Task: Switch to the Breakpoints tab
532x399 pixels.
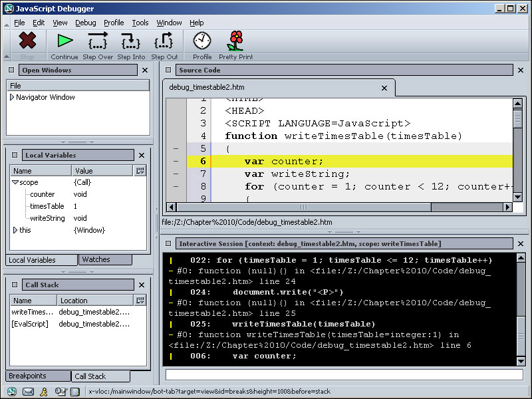Action: click(27, 376)
